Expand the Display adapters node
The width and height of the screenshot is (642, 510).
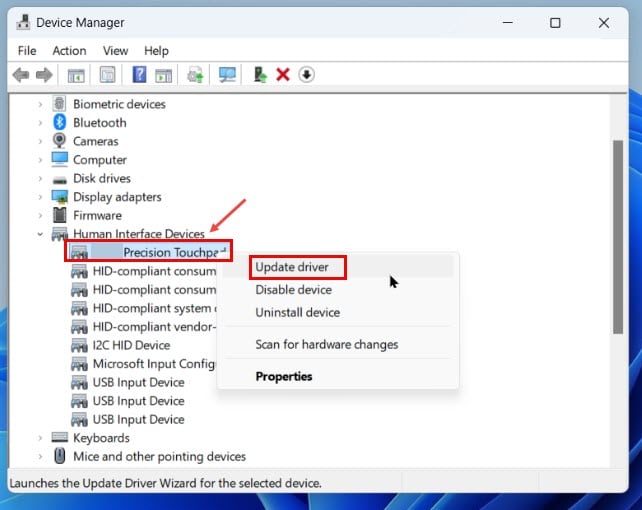click(40, 197)
